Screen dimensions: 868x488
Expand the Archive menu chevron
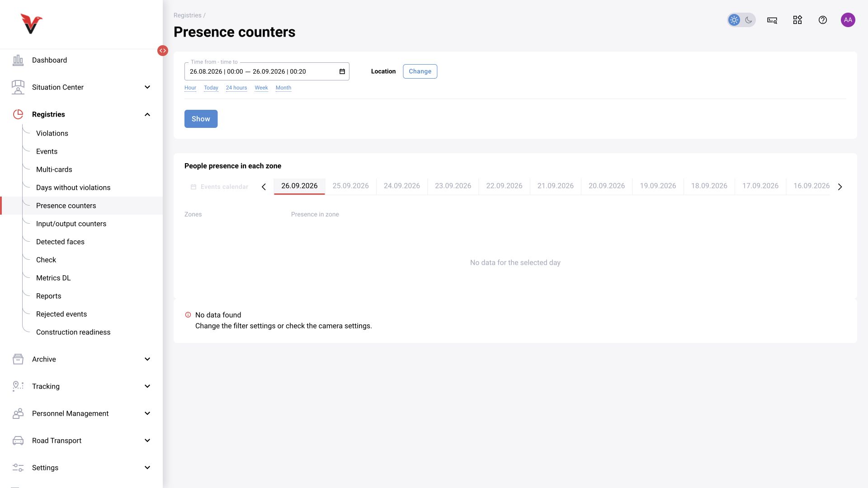147,359
